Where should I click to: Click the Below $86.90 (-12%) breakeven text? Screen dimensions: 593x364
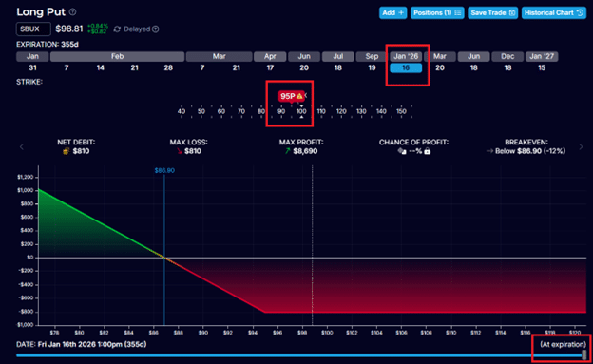click(x=530, y=151)
